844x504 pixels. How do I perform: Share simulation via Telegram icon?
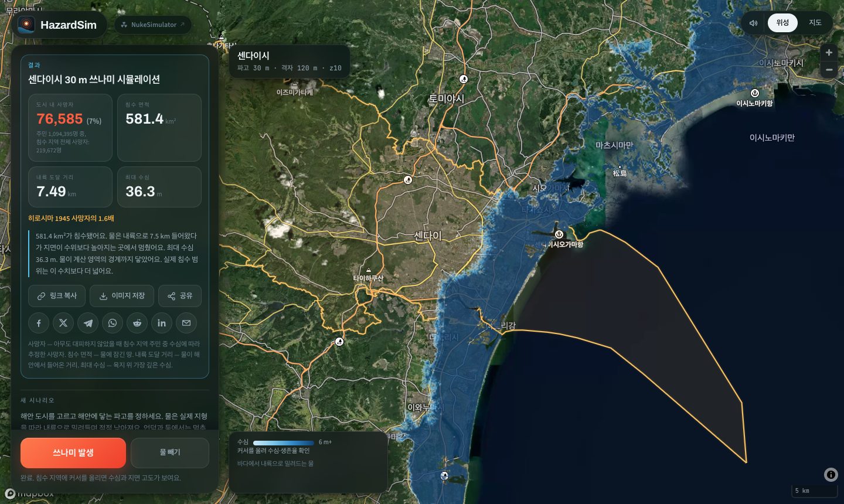point(88,323)
